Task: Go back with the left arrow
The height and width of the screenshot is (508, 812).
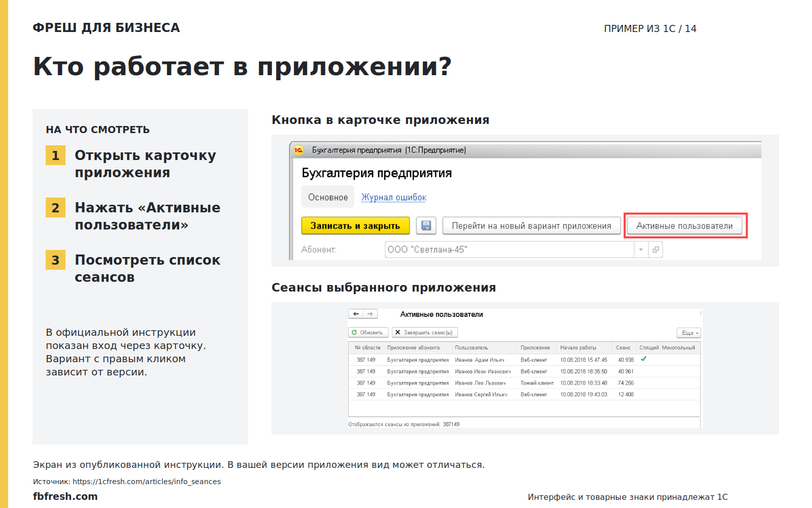Action: click(x=356, y=314)
